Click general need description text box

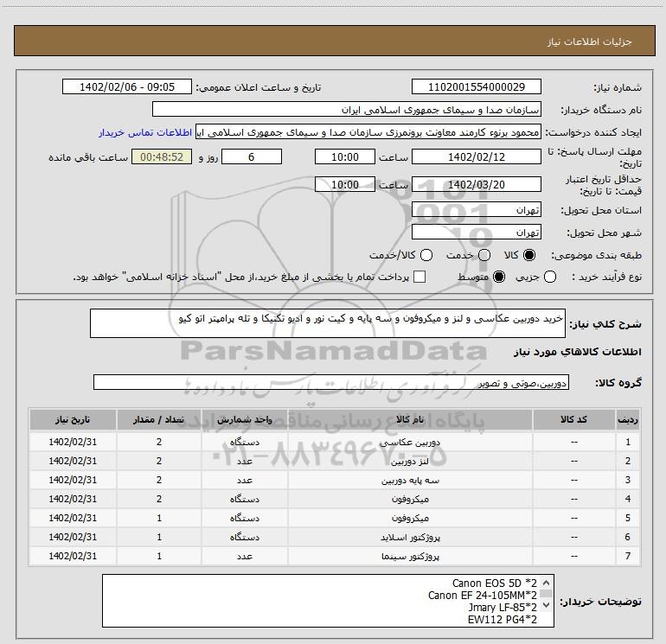(328, 323)
